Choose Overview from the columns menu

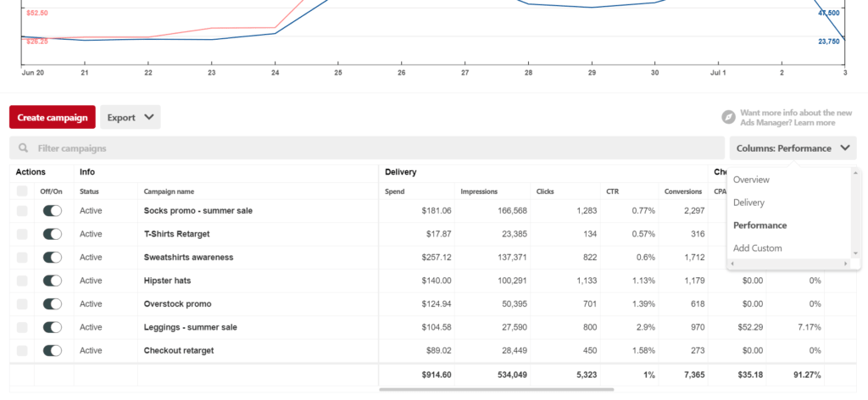(x=751, y=180)
